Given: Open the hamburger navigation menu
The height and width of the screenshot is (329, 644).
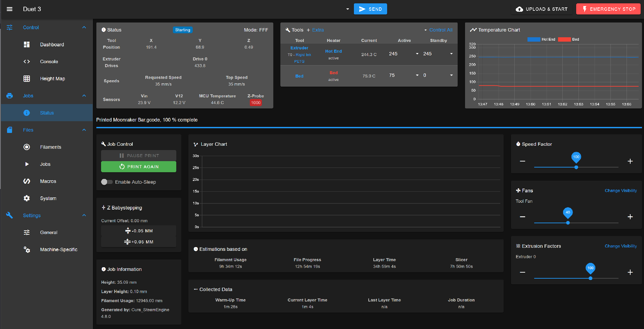Looking at the screenshot, I should (9, 9).
